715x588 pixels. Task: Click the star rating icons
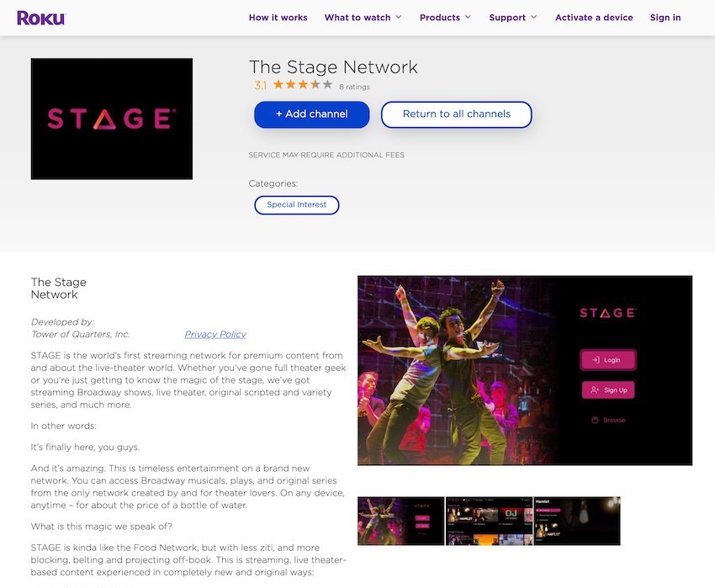(x=303, y=84)
